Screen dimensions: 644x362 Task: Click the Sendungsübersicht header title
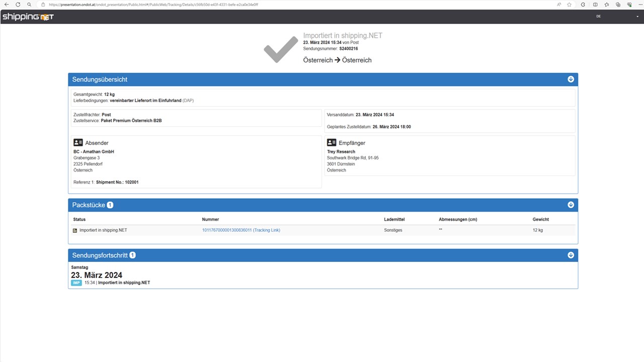100,79
